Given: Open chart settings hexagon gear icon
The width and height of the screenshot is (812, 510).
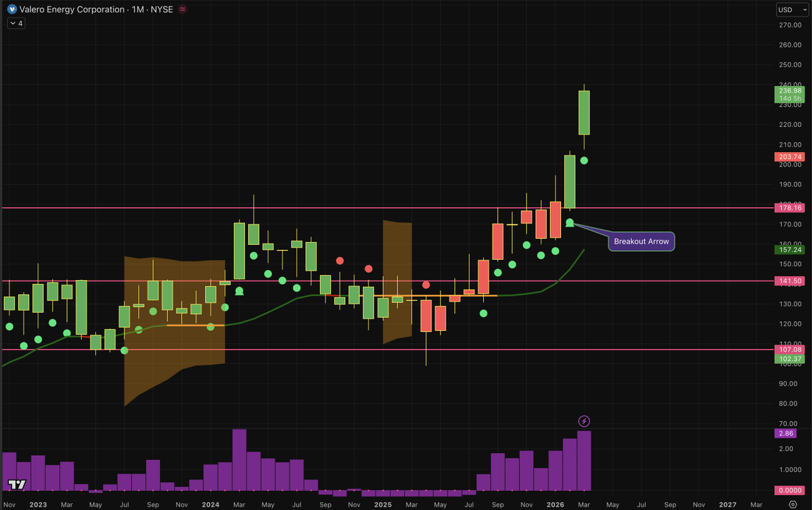Looking at the screenshot, I should tap(793, 505).
